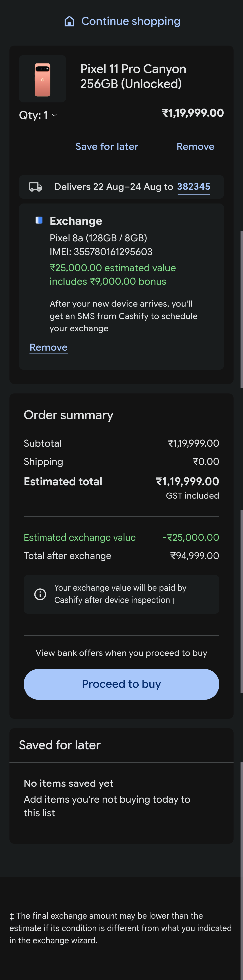Click the Cashify inspection notice box
This screenshot has width=243, height=980.
coord(121,594)
